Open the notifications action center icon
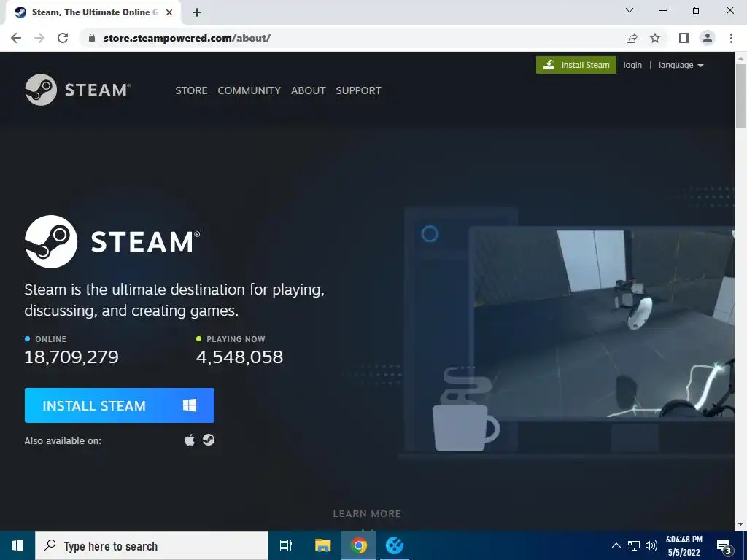The image size is (747, 560). pyautogui.click(x=724, y=546)
